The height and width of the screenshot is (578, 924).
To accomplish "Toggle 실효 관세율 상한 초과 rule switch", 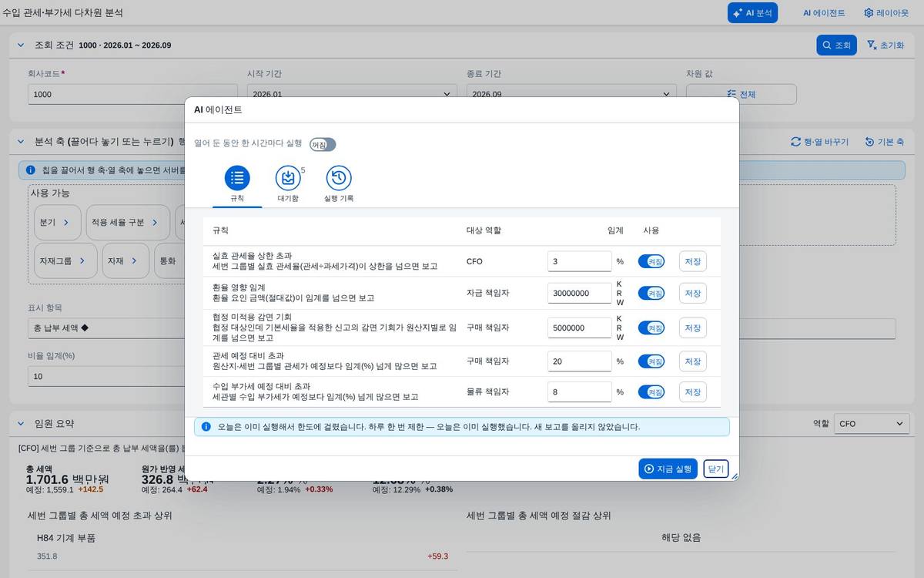I will pyautogui.click(x=651, y=261).
